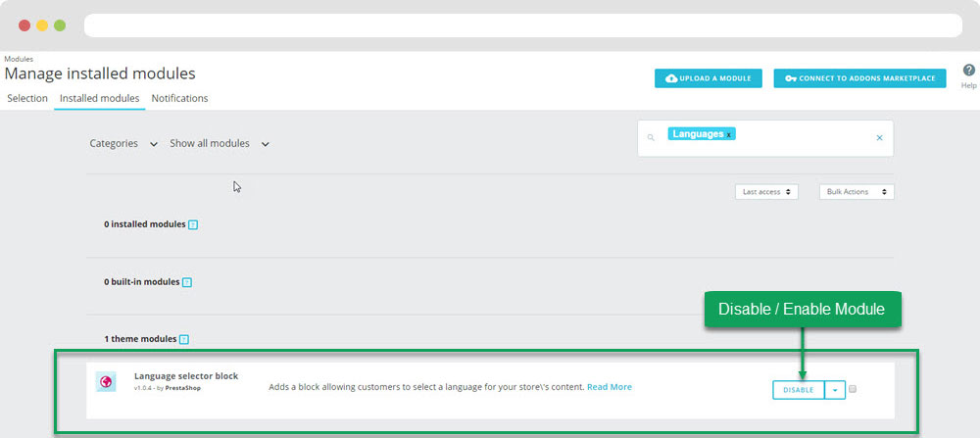Remove the Languages filter tag
The height and width of the screenshot is (438, 980).
pos(729,134)
